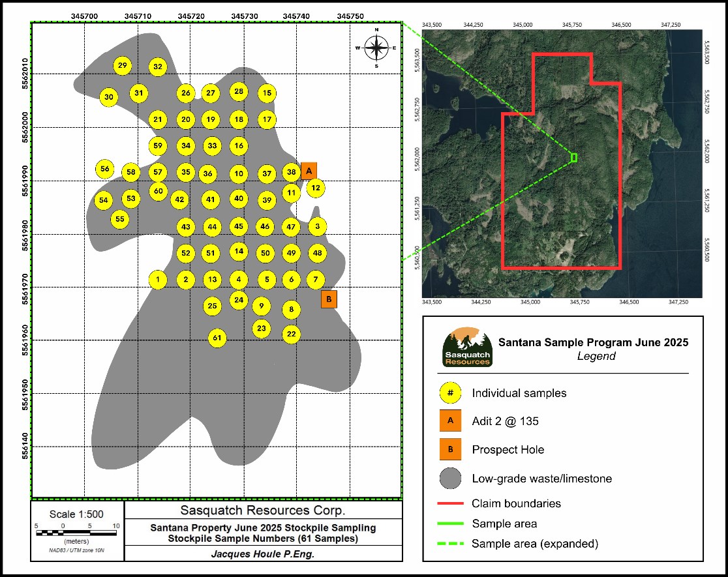This screenshot has width=728, height=577.
Task: Click the Sasquatch Resources logo in the legend
Action: [467, 347]
